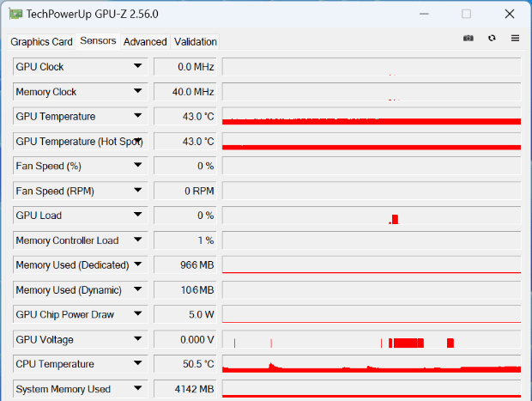Expand the GPU Load dropdown
The height and width of the screenshot is (401, 532).
point(138,215)
